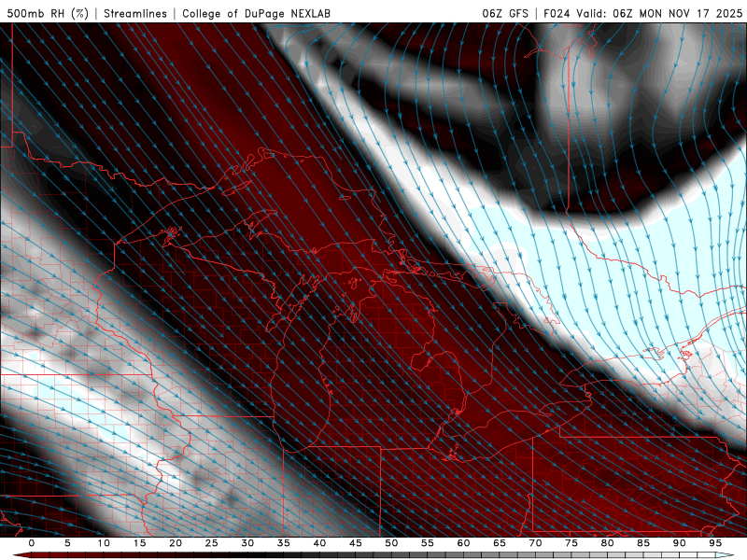
Task: Click the '06Z GFS' model run label
Action: coord(505,13)
